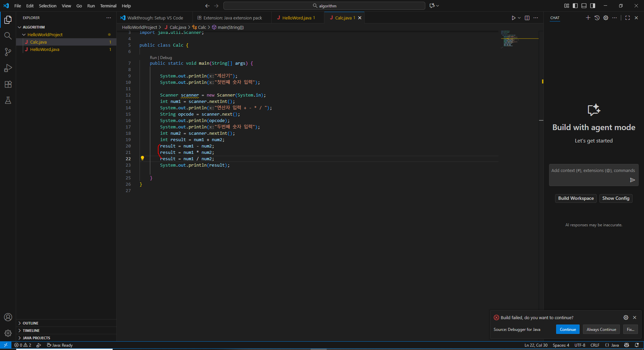Open the Terminal menu

tap(108, 6)
